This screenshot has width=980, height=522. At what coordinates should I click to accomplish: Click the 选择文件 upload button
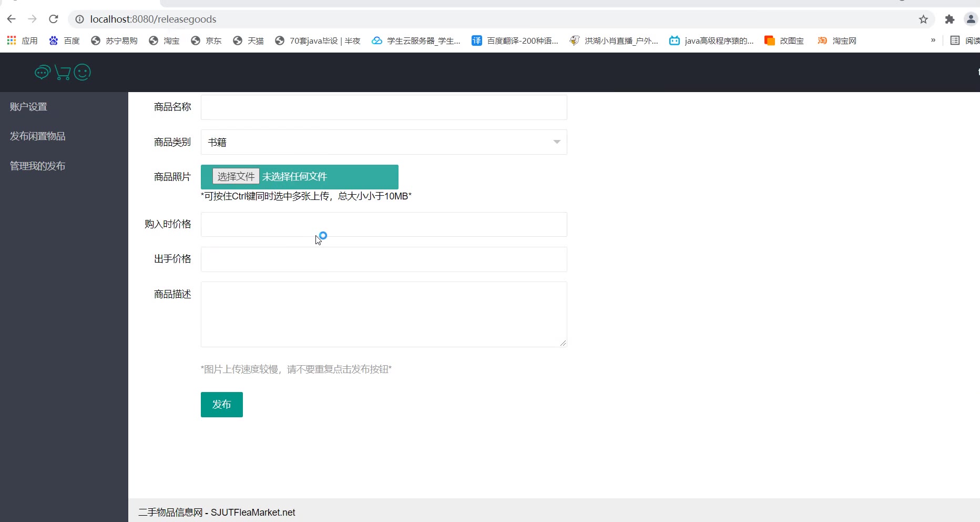point(236,176)
